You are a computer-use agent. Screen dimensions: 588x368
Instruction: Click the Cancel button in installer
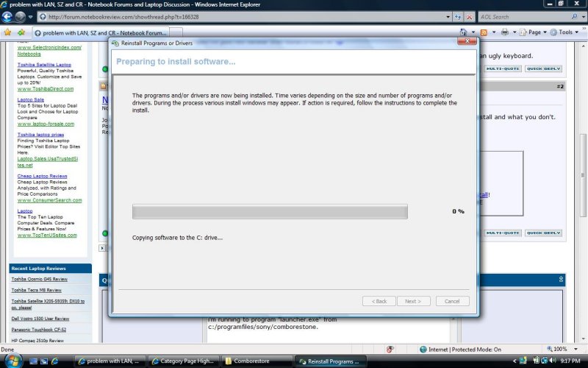(452, 301)
